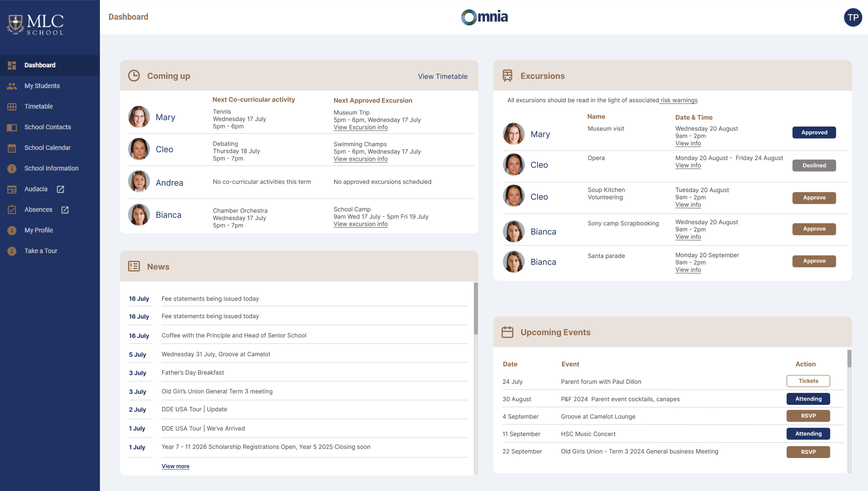Click the Upcoming Events scrollbar
This screenshot has width=868, height=491.
click(849, 358)
